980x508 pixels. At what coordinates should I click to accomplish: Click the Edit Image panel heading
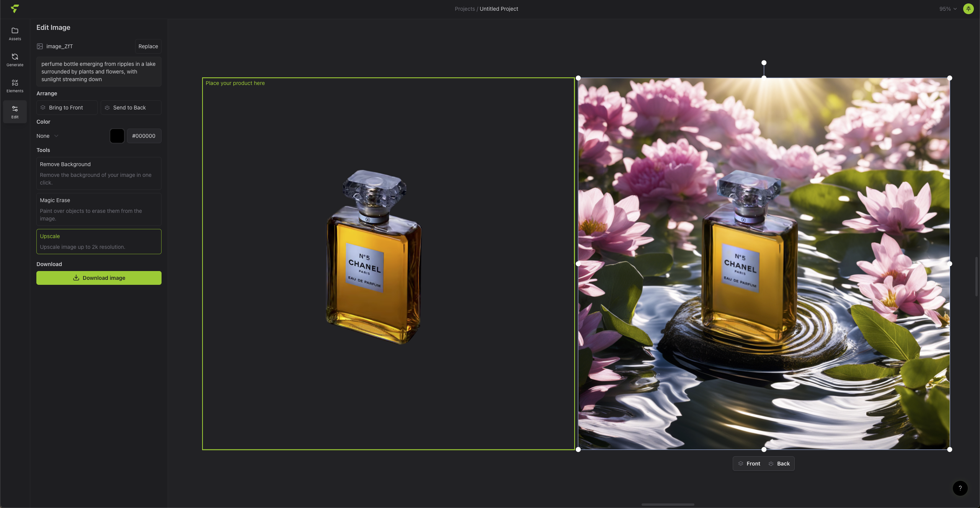tap(53, 28)
